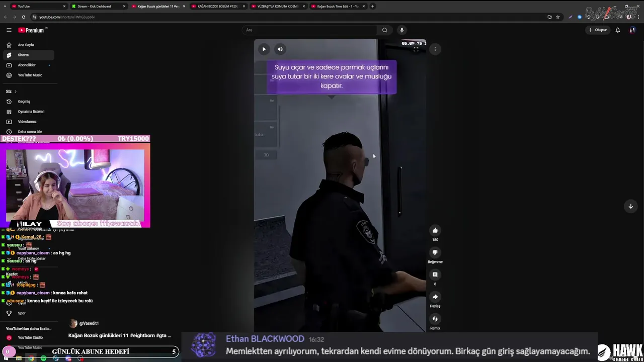This screenshot has height=362, width=644.
Task: Submit search with magnifier icon
Action: coord(384,30)
